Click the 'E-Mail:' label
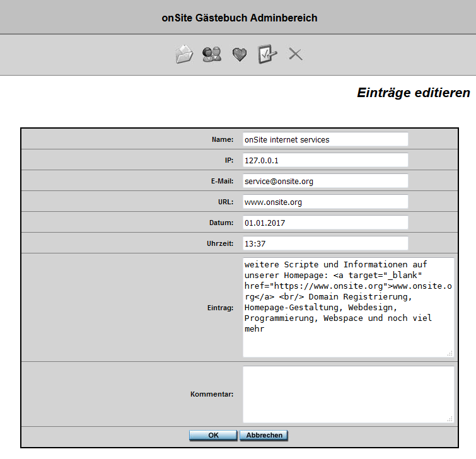This screenshot has width=476, height=459. pyautogui.click(x=222, y=181)
